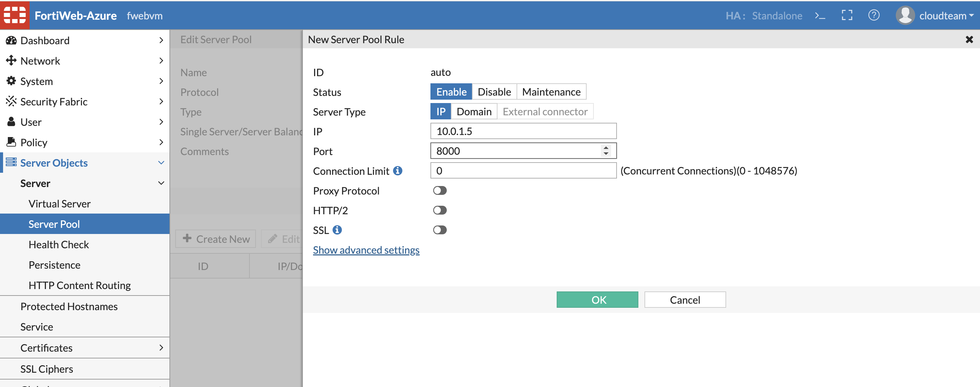
Task: Open Persistence page
Action: (84, 265)
